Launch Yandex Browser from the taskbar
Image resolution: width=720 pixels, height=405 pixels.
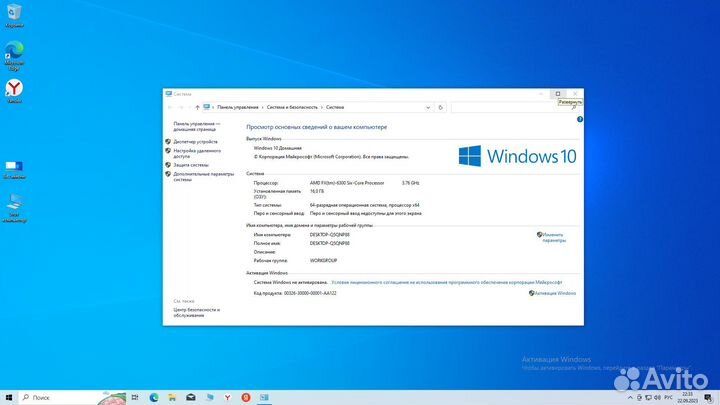click(x=228, y=397)
